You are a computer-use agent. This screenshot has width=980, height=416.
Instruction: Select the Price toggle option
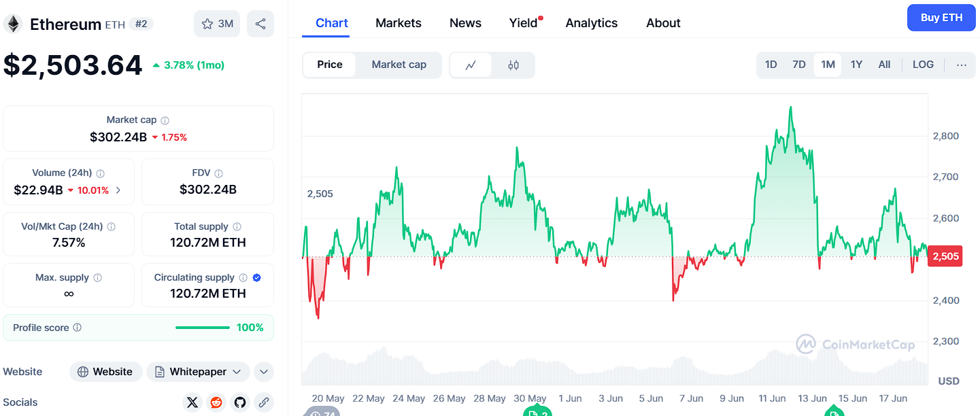(330, 65)
